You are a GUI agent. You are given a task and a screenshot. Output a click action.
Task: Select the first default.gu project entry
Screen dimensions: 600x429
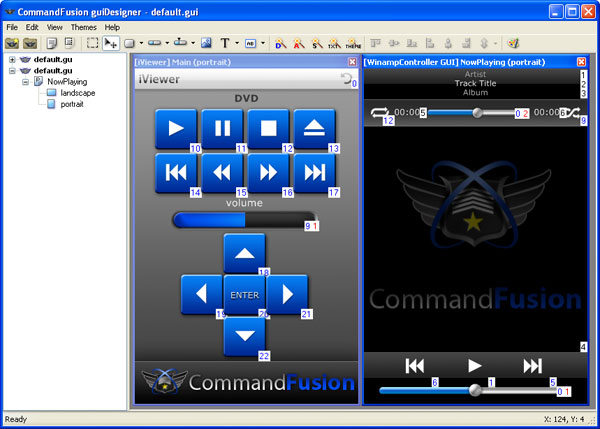point(53,59)
